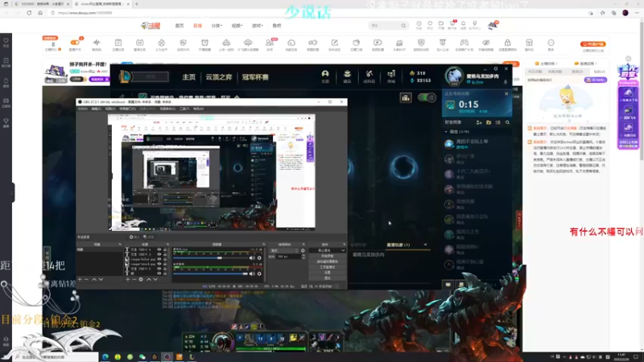The height and width of the screenshot is (362, 644).
Task: Toggle the orange switch in Douyu broadcaster toolbar
Action: 75,43
